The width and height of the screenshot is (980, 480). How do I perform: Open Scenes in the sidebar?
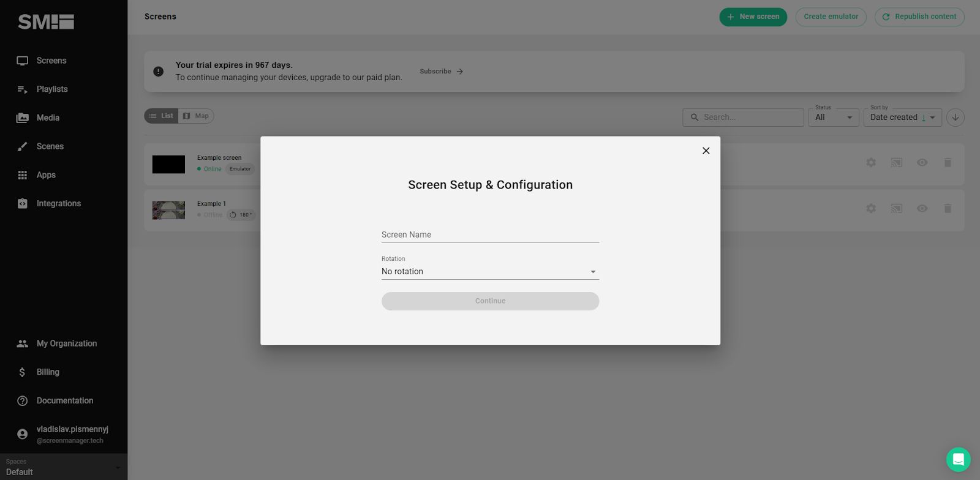tap(50, 146)
